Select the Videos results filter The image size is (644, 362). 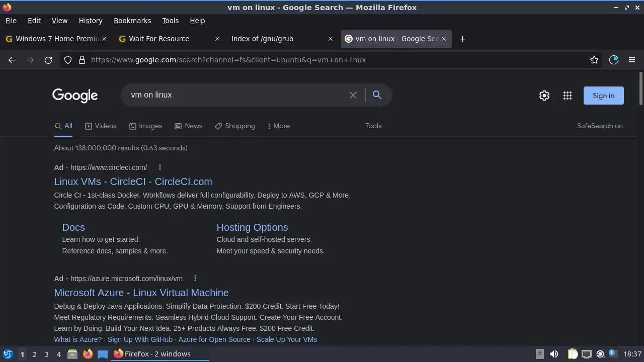point(101,126)
